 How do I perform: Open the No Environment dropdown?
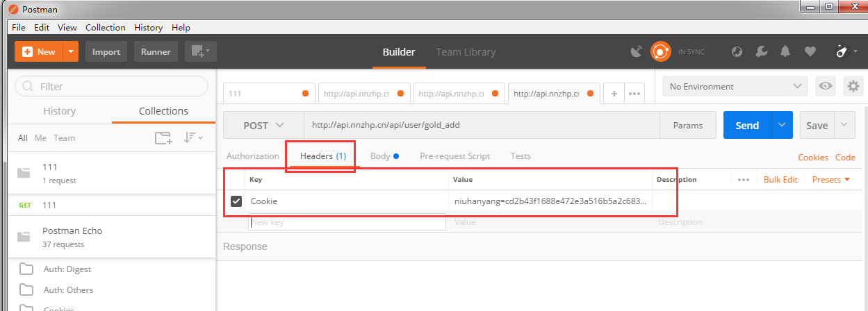(x=735, y=86)
